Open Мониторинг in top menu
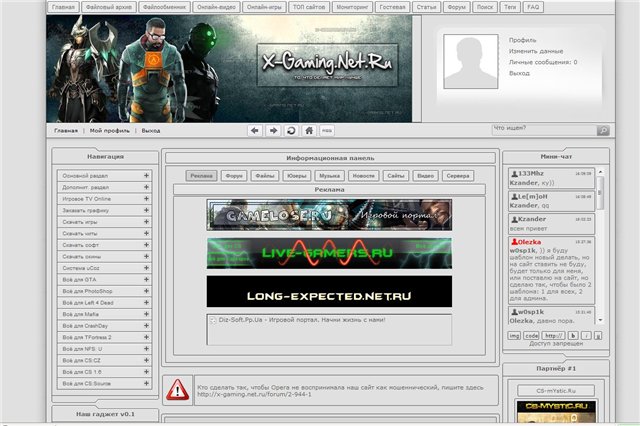Viewport: 640px width, 426px height. (x=352, y=7)
